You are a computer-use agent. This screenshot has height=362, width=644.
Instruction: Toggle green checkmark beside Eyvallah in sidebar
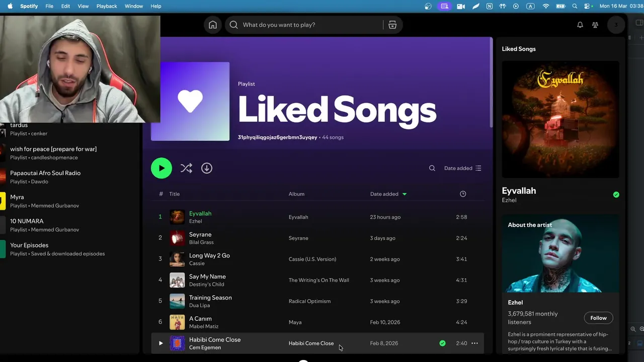click(x=616, y=195)
